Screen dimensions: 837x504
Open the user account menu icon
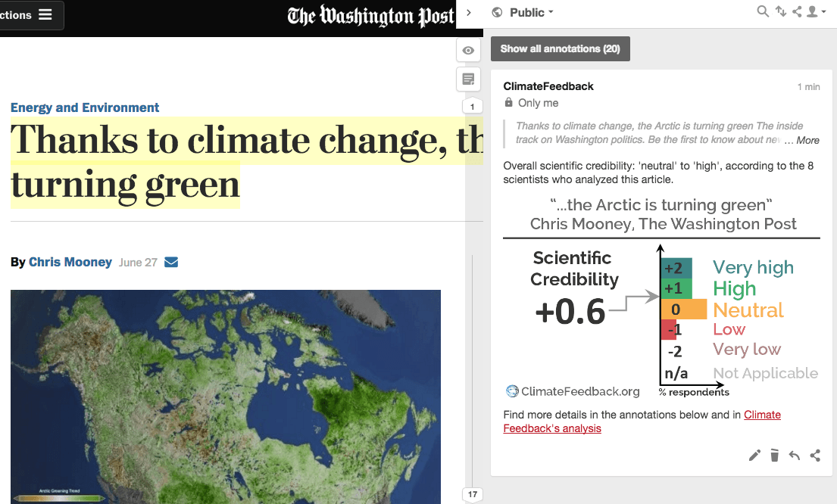[x=816, y=11]
